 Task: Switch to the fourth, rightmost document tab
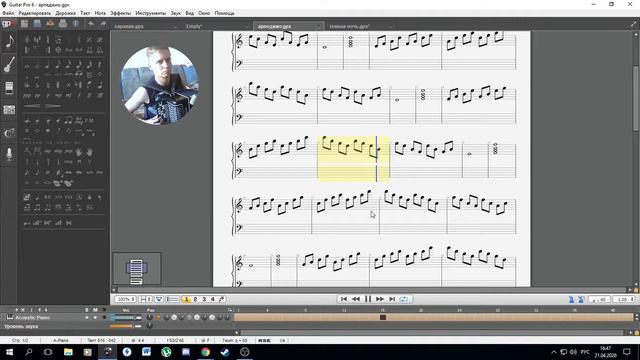[360, 26]
